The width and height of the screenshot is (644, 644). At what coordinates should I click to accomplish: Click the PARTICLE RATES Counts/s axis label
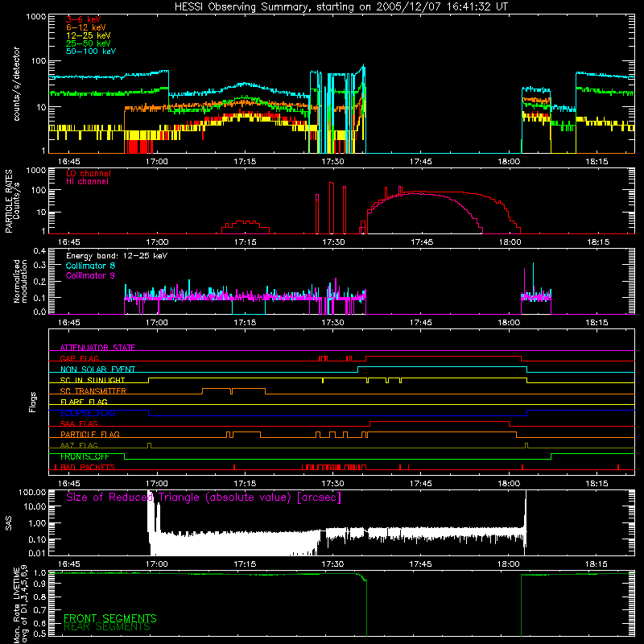(12, 201)
